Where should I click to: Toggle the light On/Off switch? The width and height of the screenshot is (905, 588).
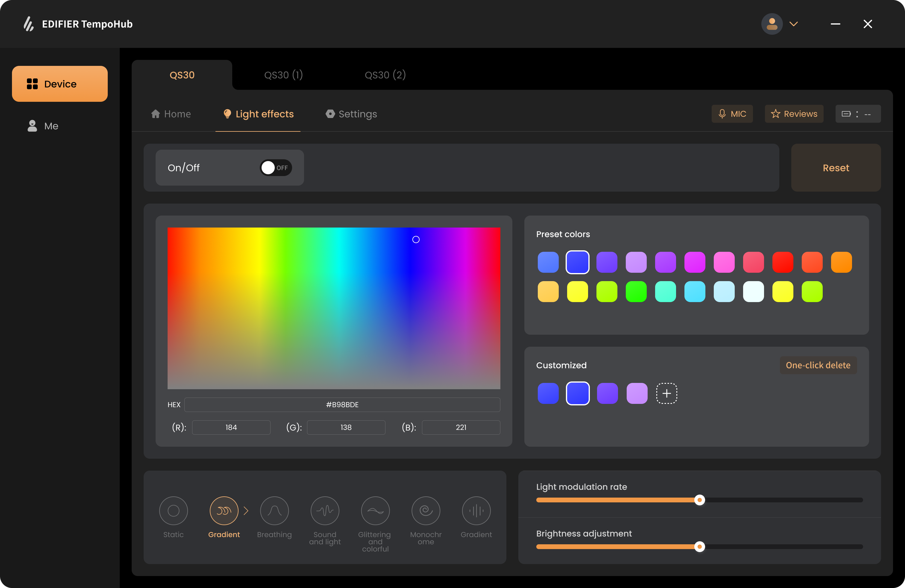tap(275, 168)
